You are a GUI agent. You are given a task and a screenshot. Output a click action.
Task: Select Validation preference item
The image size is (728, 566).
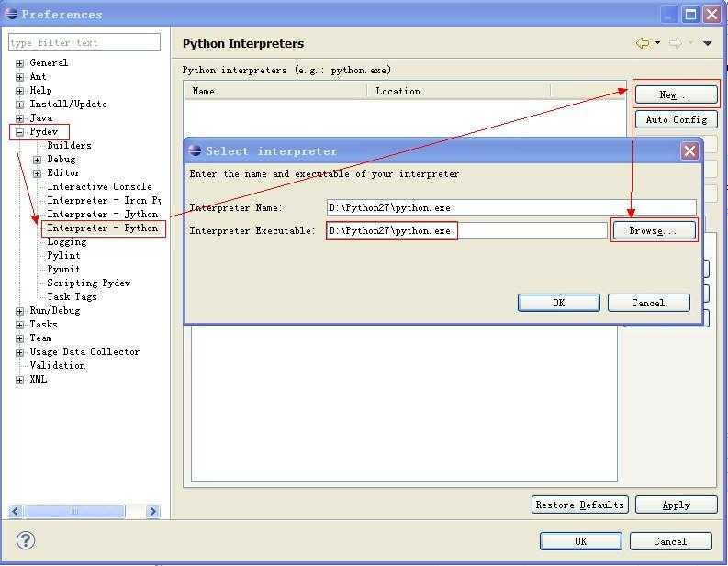[58, 366]
